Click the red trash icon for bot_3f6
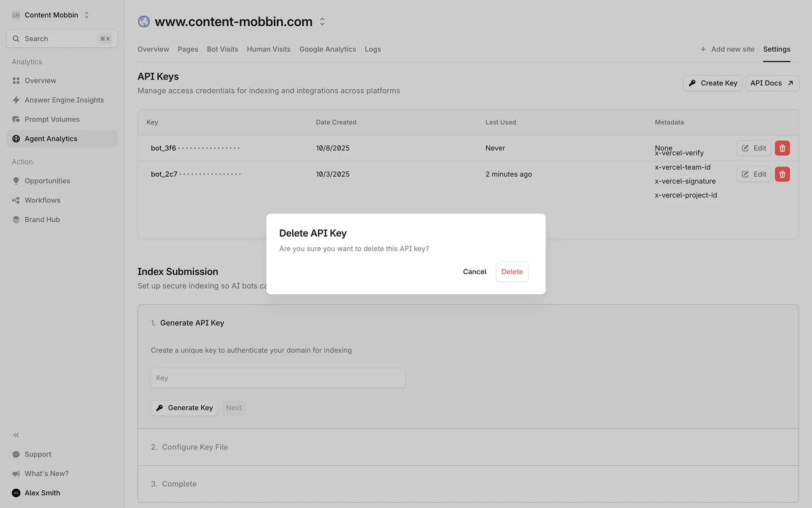This screenshot has height=508, width=812. click(782, 148)
